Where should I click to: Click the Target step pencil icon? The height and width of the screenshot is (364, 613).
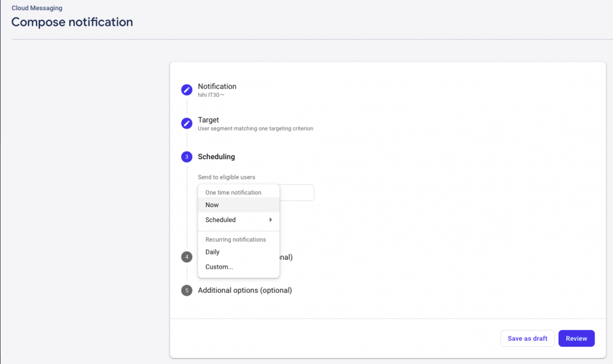pos(187,123)
